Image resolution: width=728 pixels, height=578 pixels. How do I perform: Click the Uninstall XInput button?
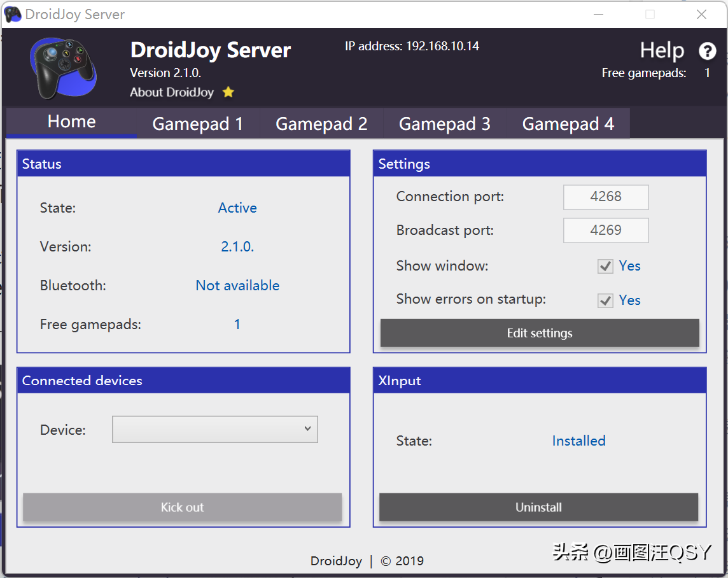point(538,507)
